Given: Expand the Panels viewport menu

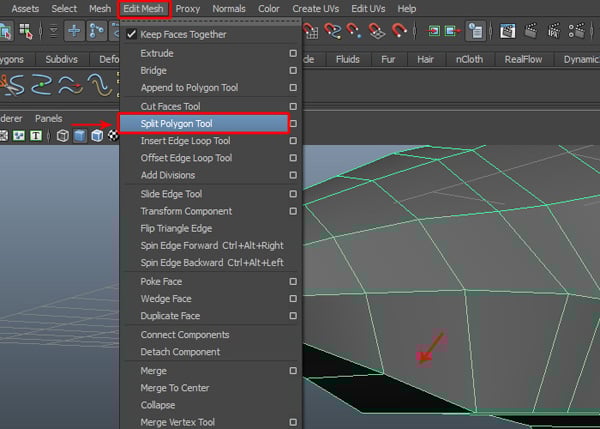Looking at the screenshot, I should [x=48, y=118].
